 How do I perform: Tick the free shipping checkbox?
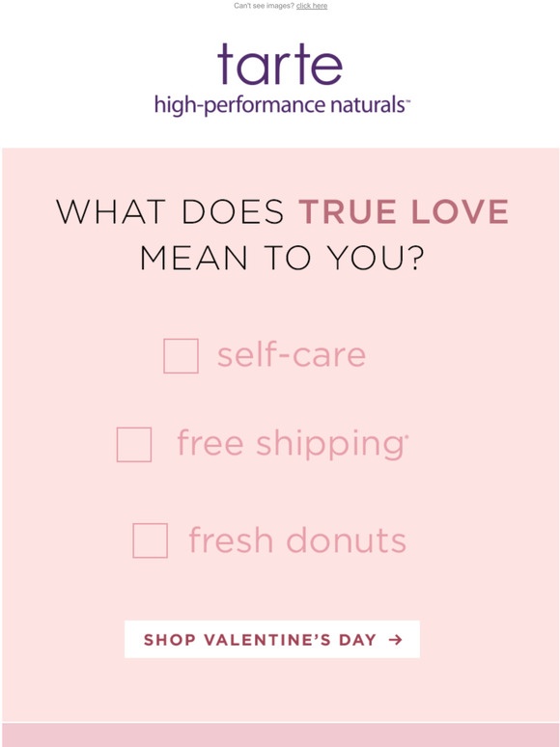(134, 445)
